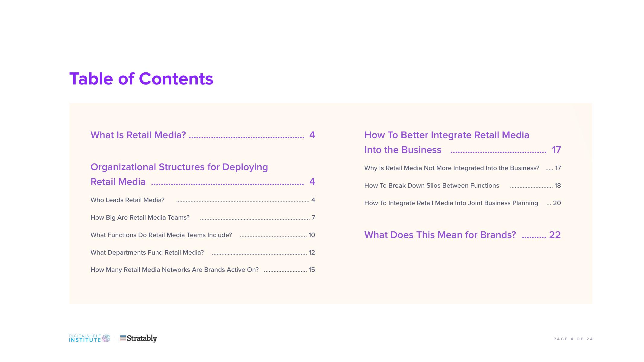The image size is (644, 362).
Task: Click the 'Table of Contents' title
Action: coord(141,79)
